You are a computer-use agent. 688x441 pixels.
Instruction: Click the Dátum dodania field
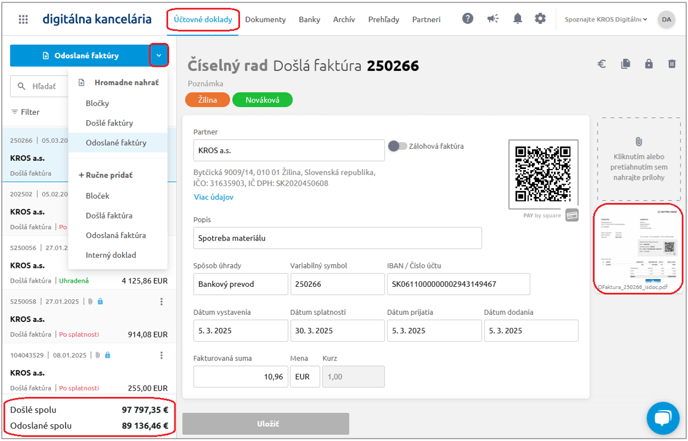click(531, 330)
